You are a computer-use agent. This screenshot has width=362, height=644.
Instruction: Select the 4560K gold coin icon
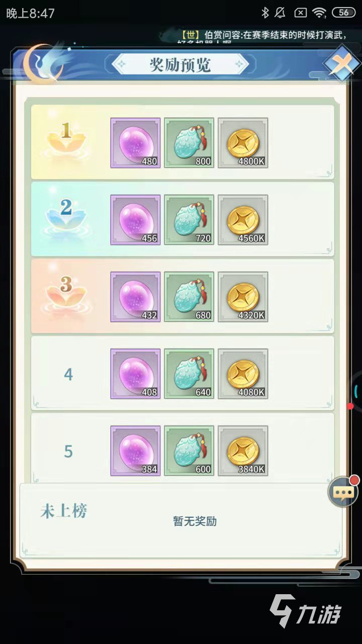[243, 220]
